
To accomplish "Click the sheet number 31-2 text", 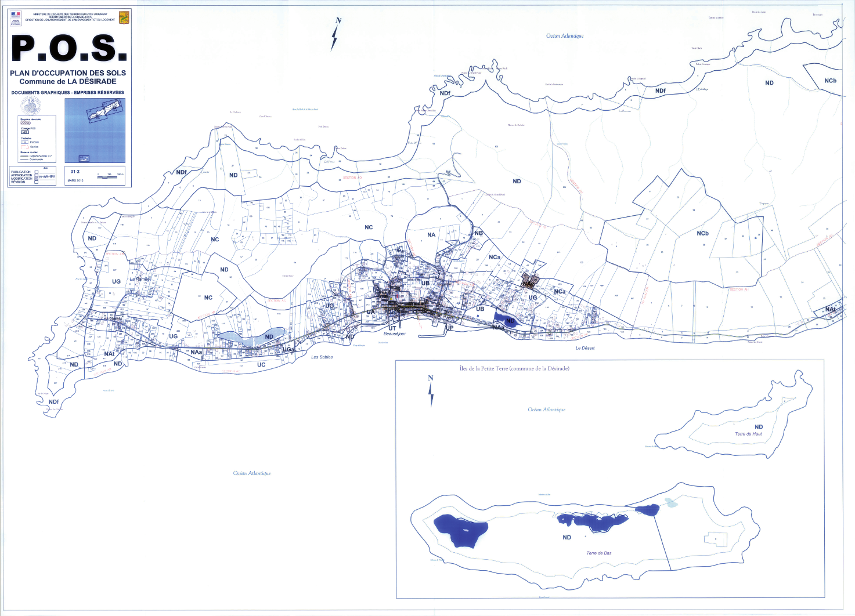I will point(75,172).
